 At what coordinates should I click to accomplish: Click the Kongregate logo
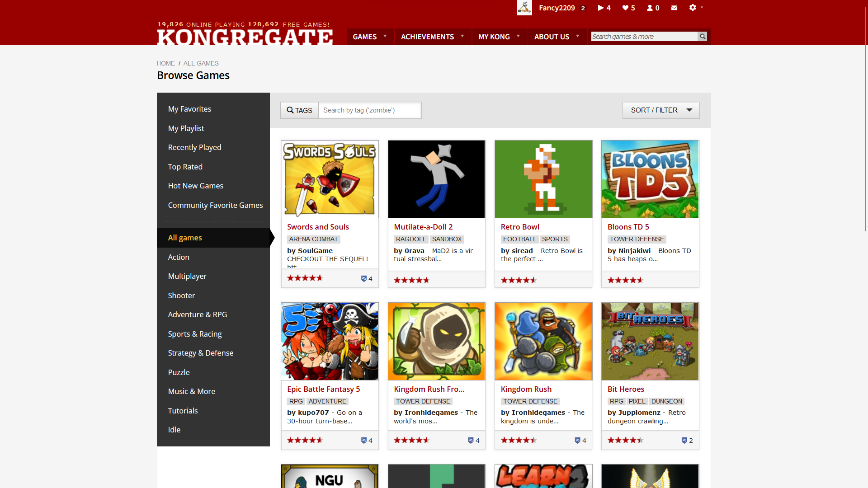tap(245, 37)
